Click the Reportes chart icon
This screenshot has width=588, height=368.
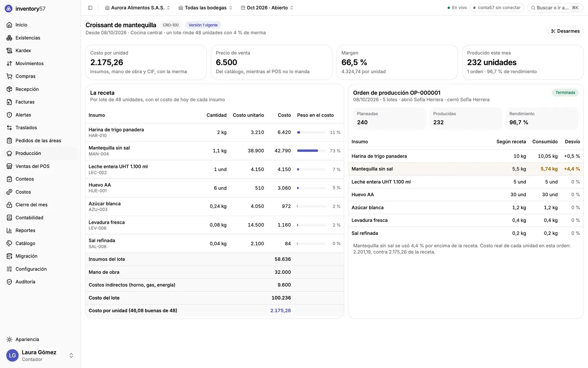click(x=9, y=231)
